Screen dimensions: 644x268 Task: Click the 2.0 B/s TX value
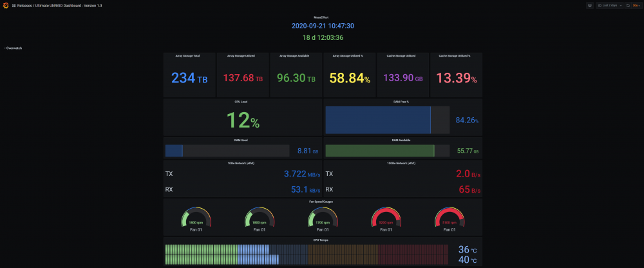point(468,174)
